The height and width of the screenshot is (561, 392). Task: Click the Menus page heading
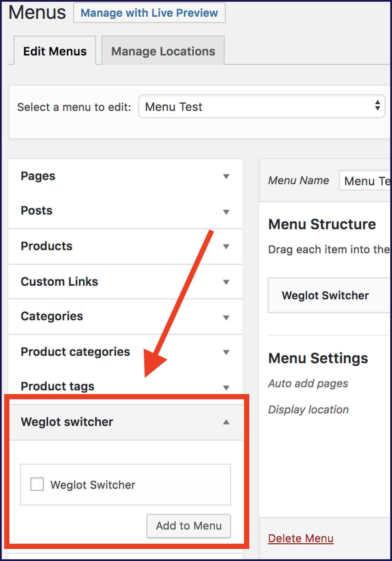37,13
